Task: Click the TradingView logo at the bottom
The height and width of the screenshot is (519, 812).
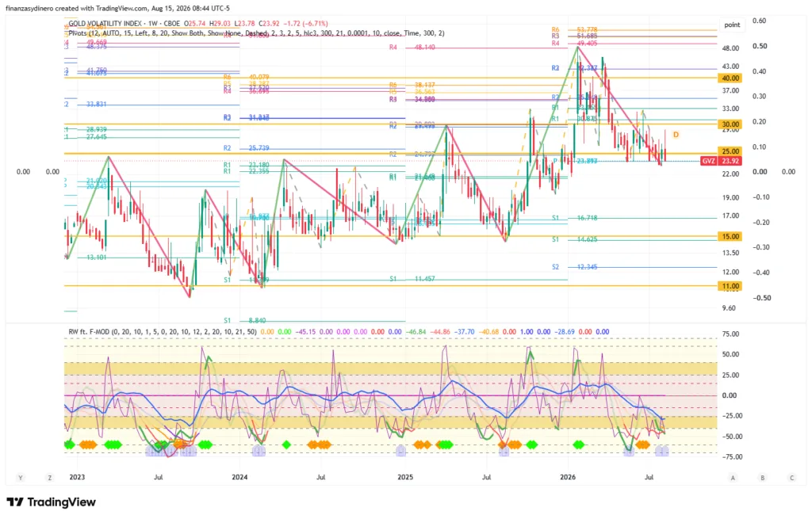Action: 51,502
